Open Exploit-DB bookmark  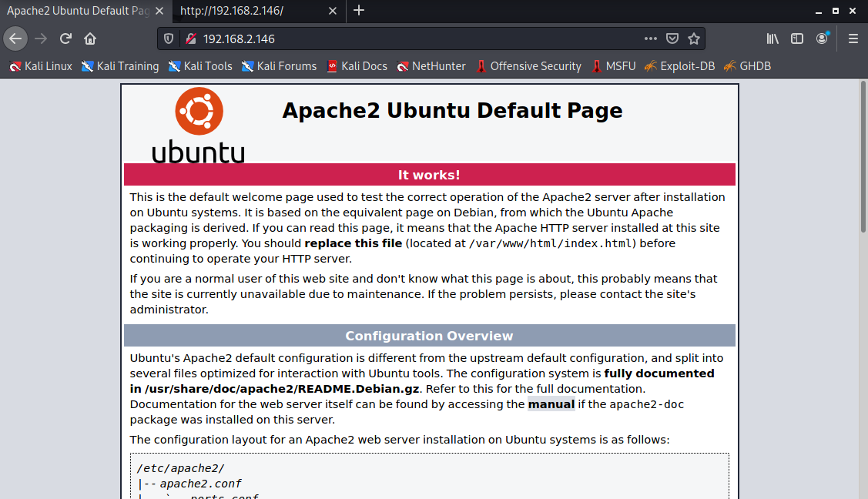[680, 66]
